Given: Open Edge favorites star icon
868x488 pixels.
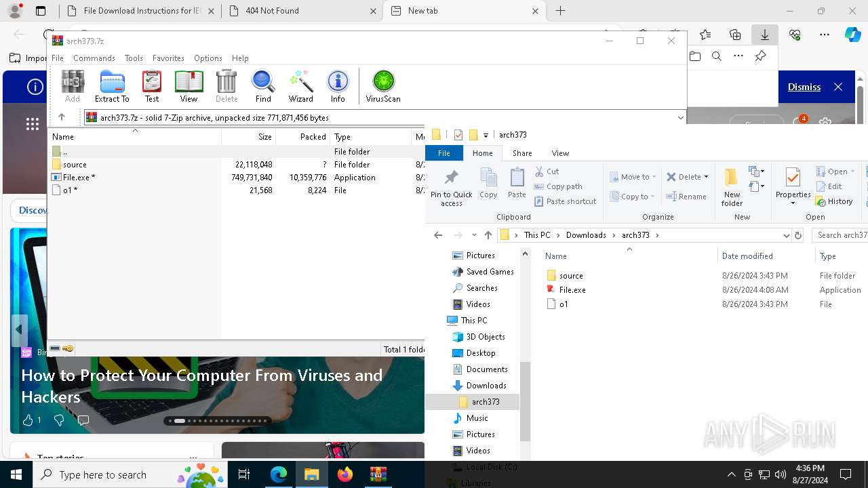Looking at the screenshot, I should (x=705, y=35).
